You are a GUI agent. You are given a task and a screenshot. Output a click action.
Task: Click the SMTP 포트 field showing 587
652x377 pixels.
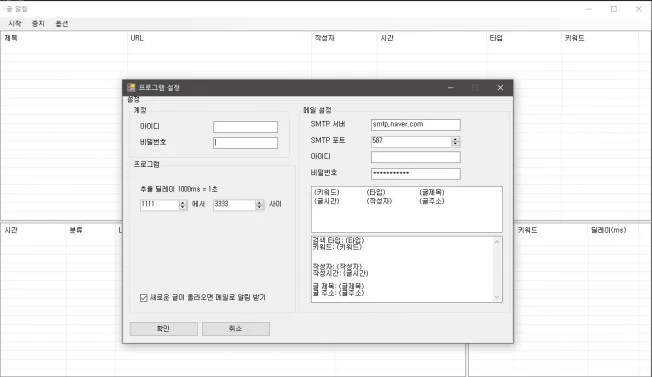pyautogui.click(x=411, y=141)
